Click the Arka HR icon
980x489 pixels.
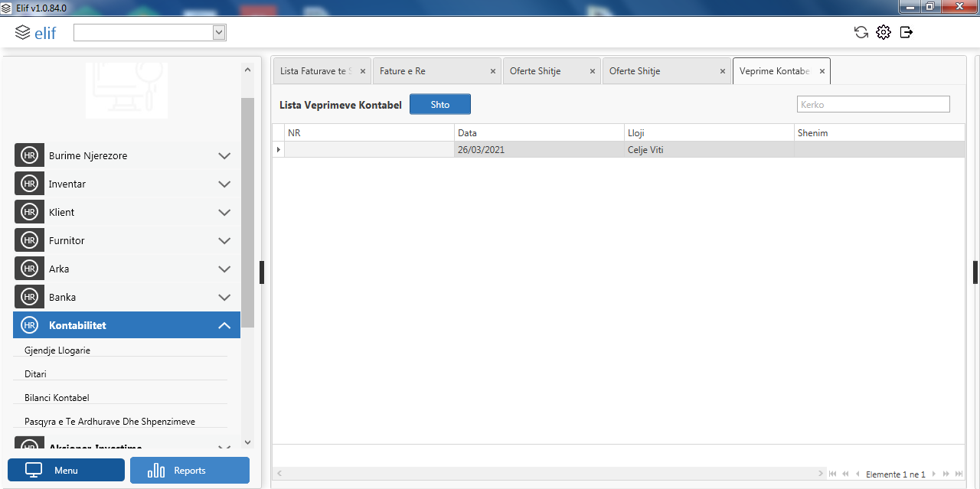click(x=29, y=269)
